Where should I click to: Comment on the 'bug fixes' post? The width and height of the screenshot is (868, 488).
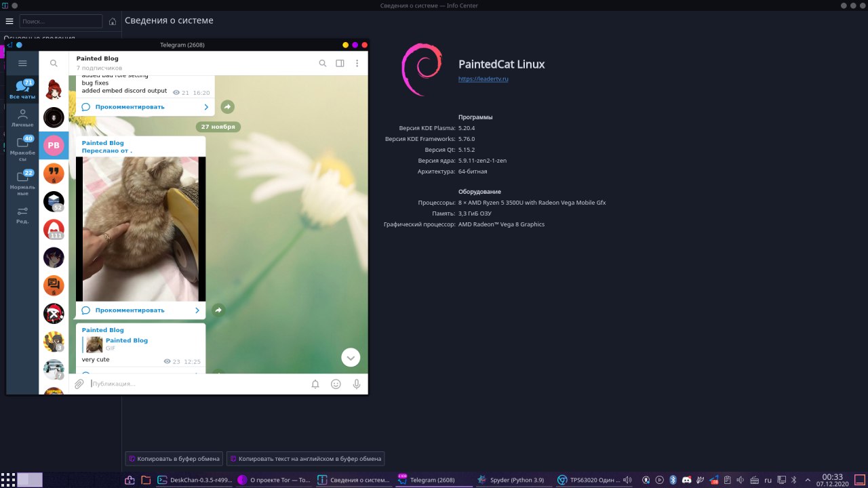(x=145, y=107)
